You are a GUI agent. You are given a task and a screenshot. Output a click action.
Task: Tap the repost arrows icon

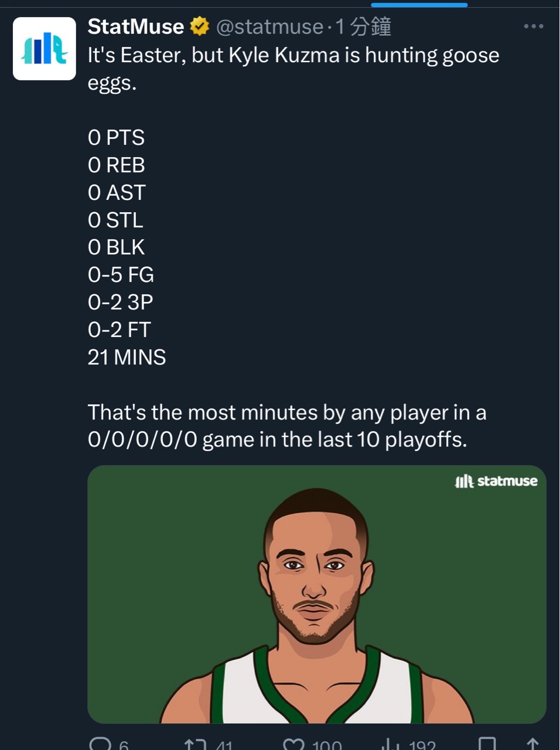click(195, 745)
